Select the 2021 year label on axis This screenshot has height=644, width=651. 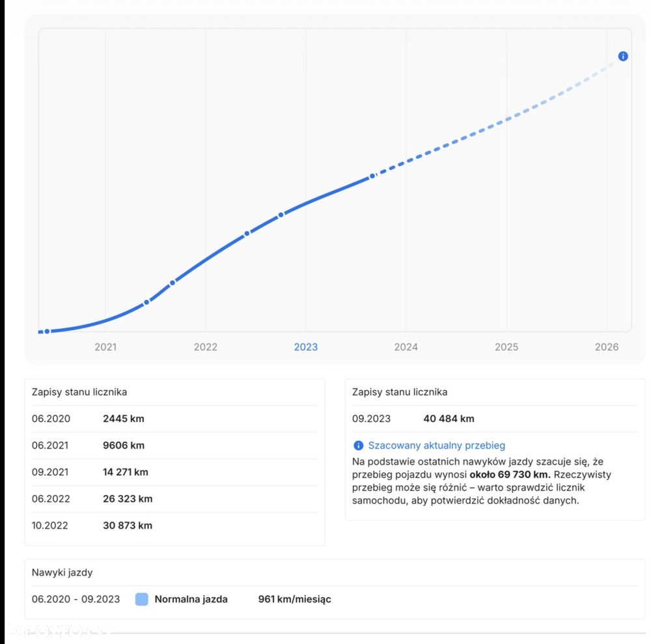click(x=105, y=347)
